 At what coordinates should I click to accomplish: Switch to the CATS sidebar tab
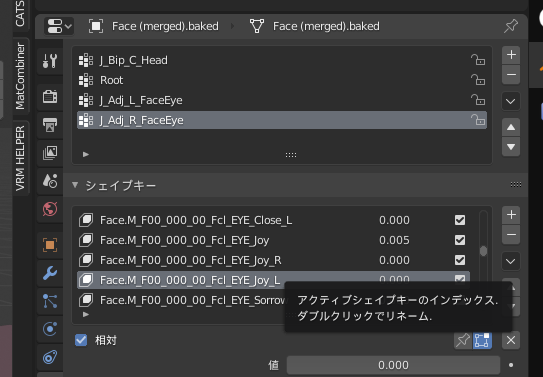point(20,14)
